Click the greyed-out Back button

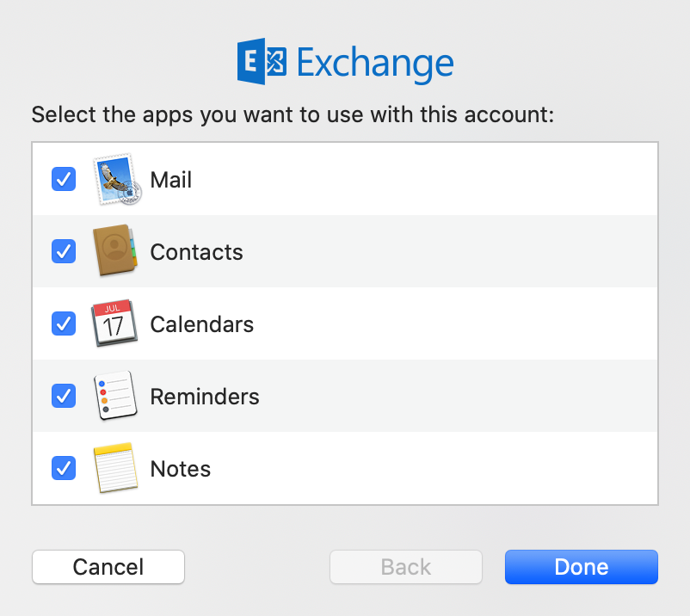406,567
